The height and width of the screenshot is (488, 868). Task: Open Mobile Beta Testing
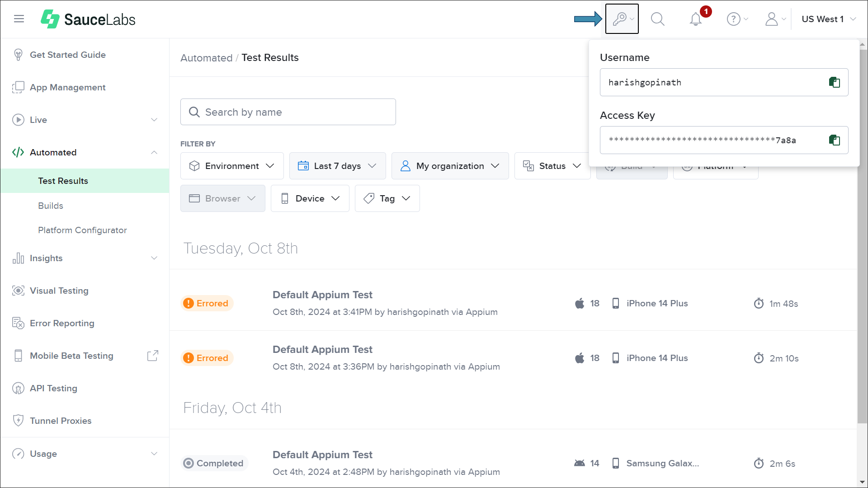pyautogui.click(x=71, y=356)
